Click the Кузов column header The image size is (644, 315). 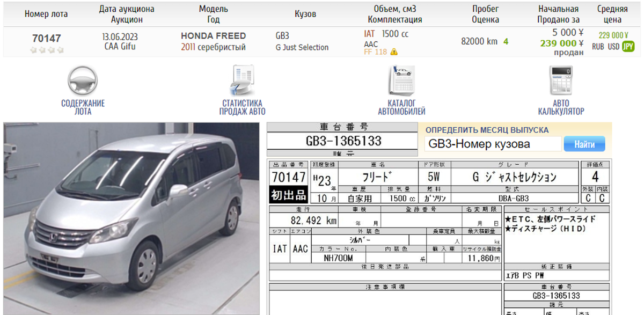[x=305, y=14]
